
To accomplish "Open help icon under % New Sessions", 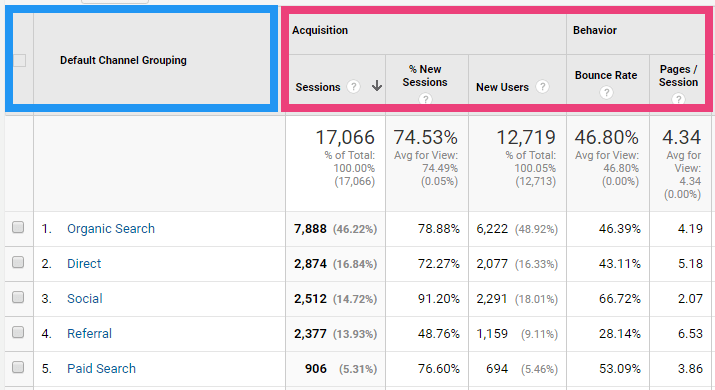I will coord(425,99).
